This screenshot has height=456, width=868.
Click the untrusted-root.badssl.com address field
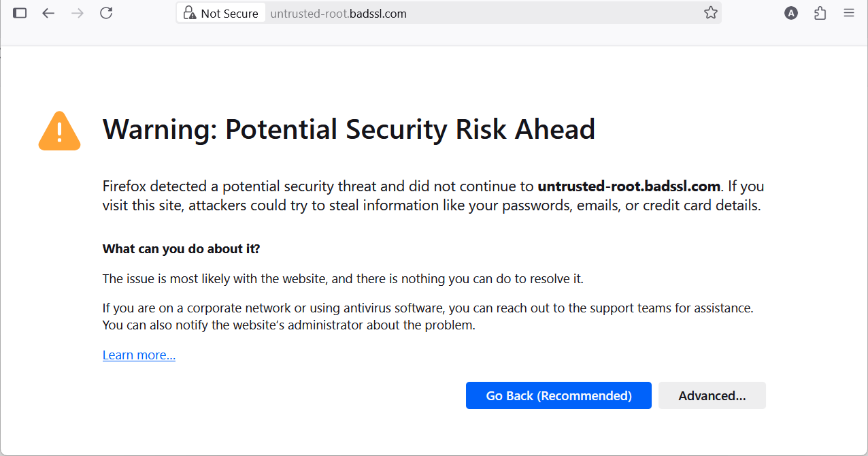[x=476, y=13]
